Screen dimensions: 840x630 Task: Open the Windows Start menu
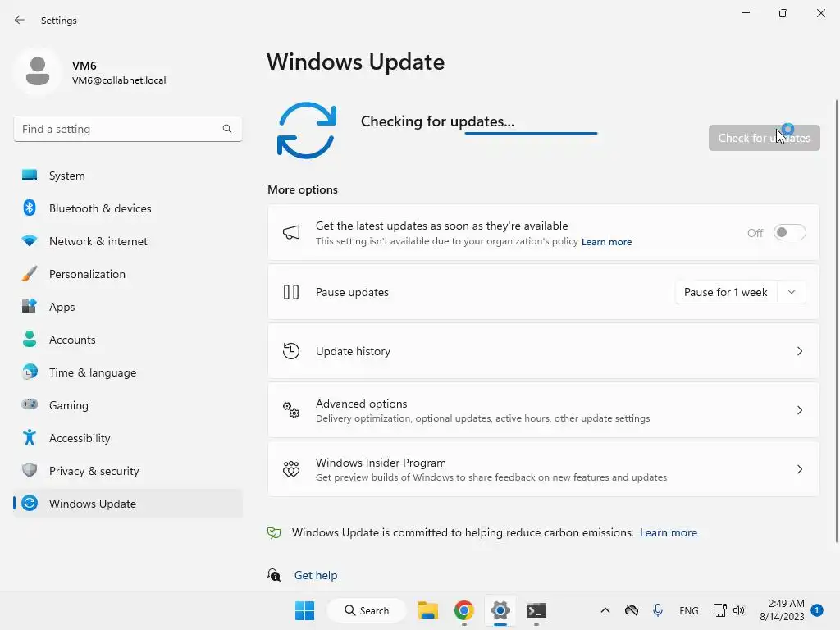click(305, 610)
